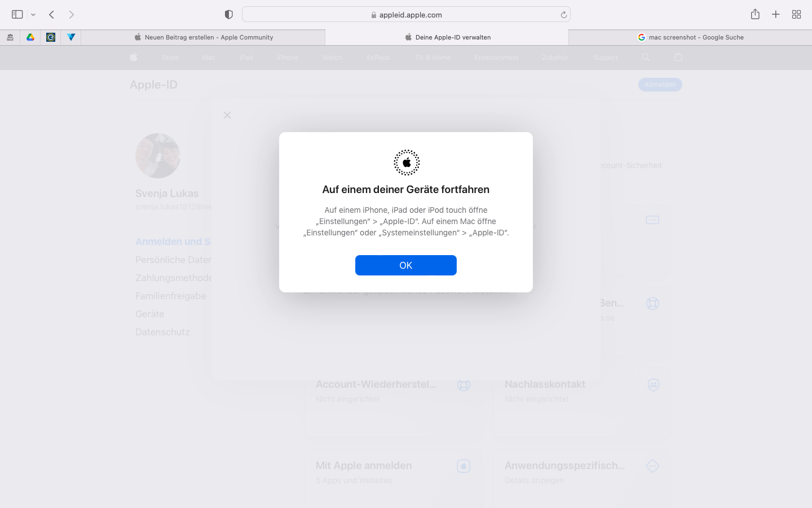Show the tab overview grid

[796, 15]
